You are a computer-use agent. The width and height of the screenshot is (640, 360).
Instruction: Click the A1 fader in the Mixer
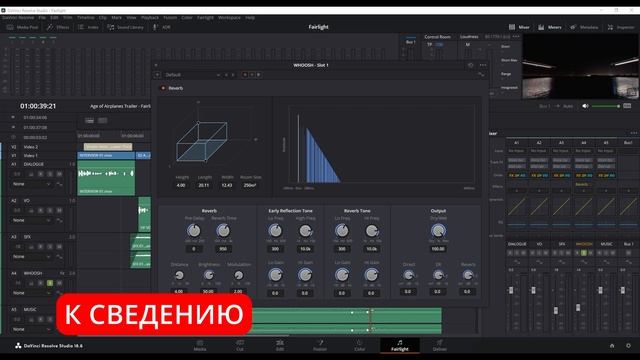pyautogui.click(x=511, y=290)
